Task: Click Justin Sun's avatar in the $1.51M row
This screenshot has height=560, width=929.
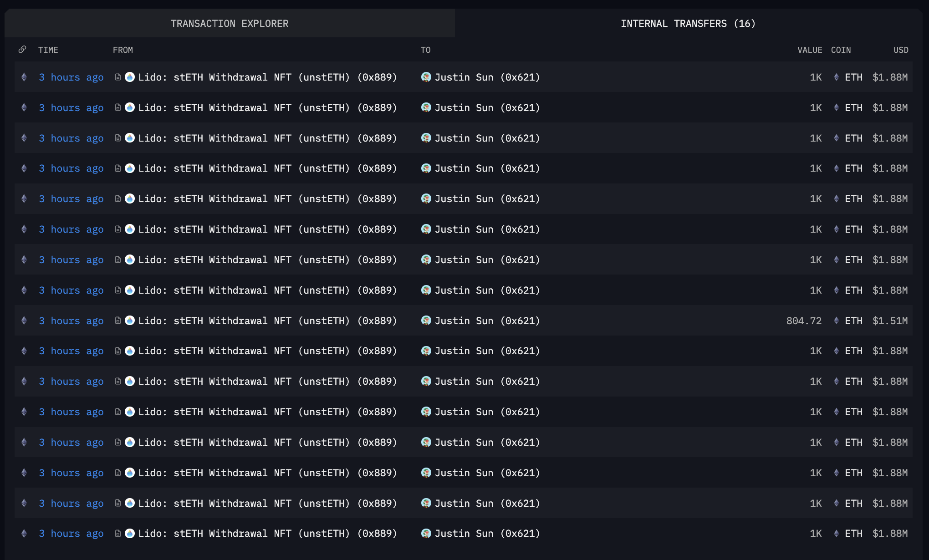Action: (426, 321)
